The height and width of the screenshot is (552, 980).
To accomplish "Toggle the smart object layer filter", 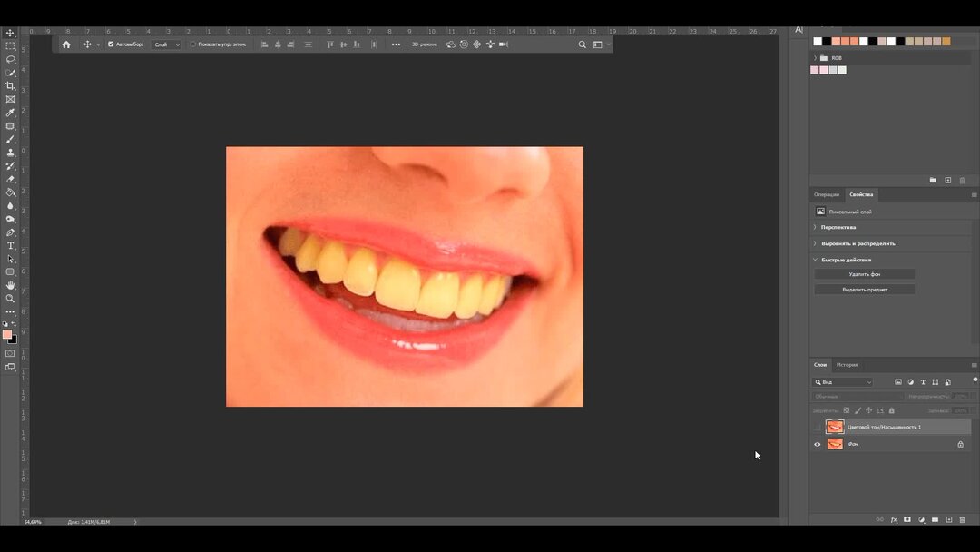I will tap(948, 382).
